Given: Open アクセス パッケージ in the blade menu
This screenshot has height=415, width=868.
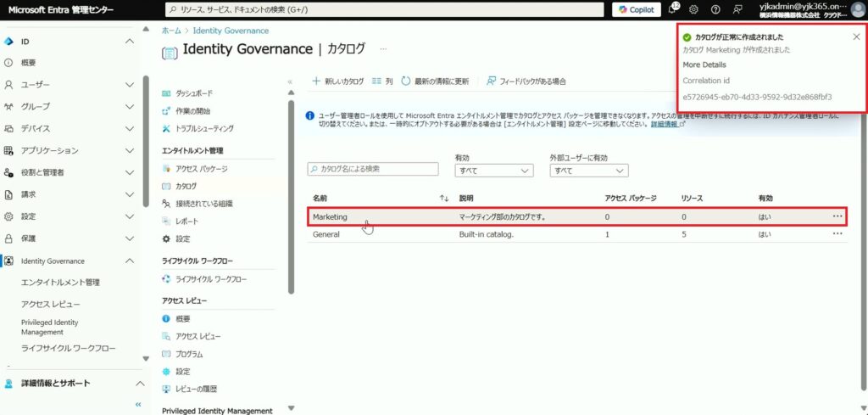Looking at the screenshot, I should (202, 168).
